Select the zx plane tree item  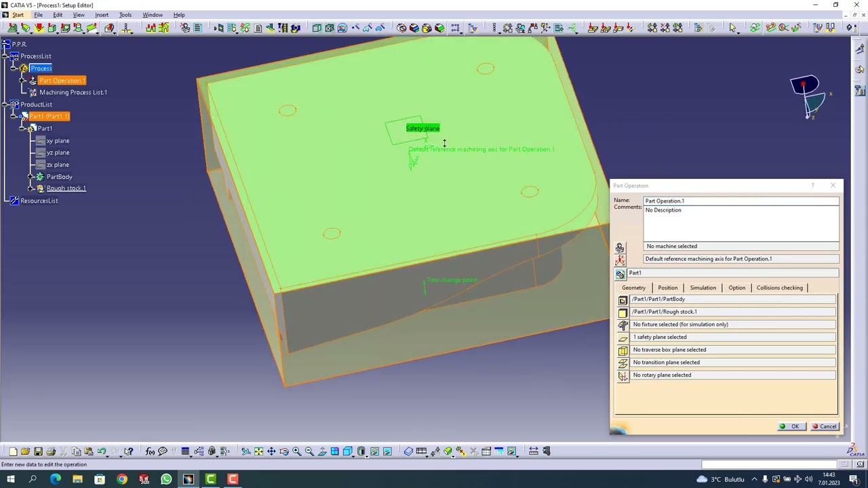(x=58, y=165)
